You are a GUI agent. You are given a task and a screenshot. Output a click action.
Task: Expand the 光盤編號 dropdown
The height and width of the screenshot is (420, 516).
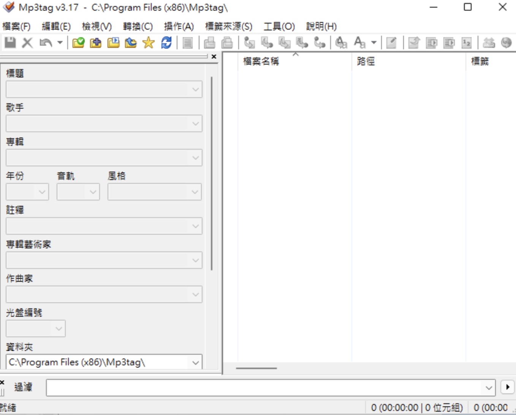click(x=59, y=329)
